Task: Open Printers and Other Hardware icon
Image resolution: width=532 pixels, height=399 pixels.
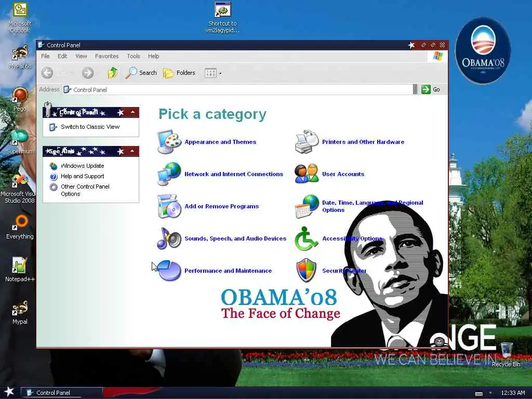Action: [x=307, y=142]
